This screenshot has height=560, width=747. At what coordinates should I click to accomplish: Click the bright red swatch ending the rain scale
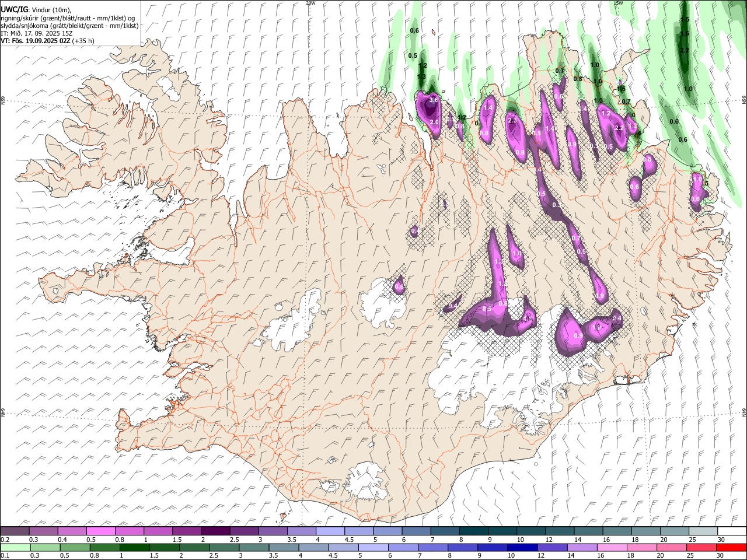pyautogui.click(x=731, y=548)
